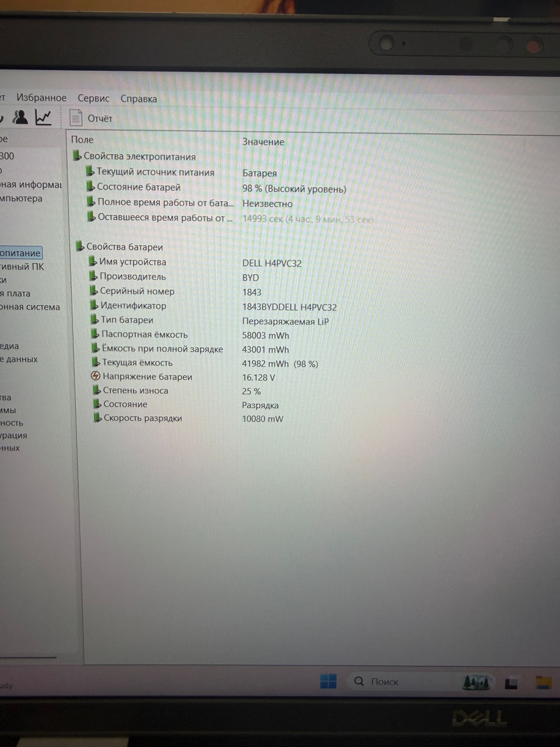Click the user profile toolbar icon
Image resolution: width=560 pixels, height=747 pixels.
(20, 117)
